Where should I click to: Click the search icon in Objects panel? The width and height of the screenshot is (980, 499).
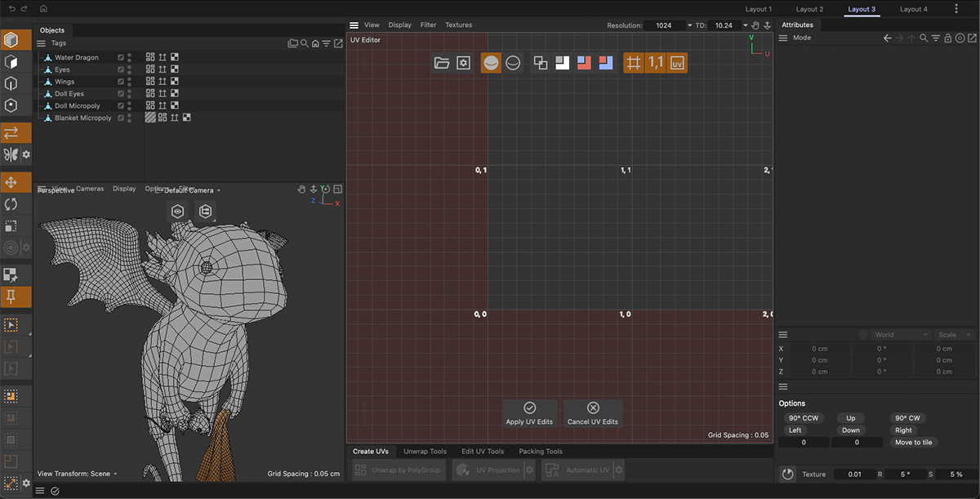tap(304, 43)
